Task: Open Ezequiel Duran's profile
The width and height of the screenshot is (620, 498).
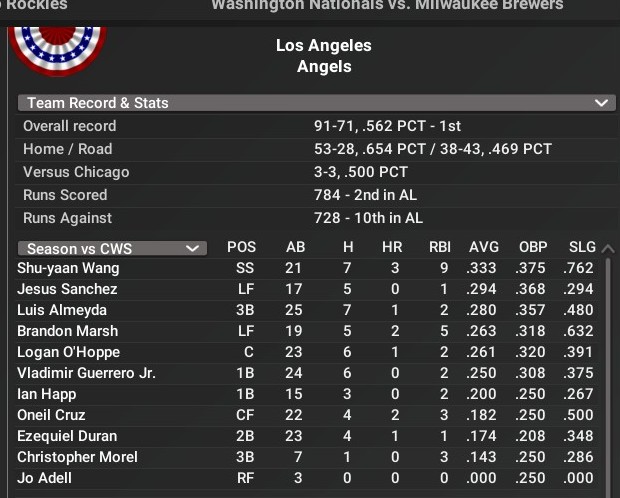Action: [x=67, y=436]
